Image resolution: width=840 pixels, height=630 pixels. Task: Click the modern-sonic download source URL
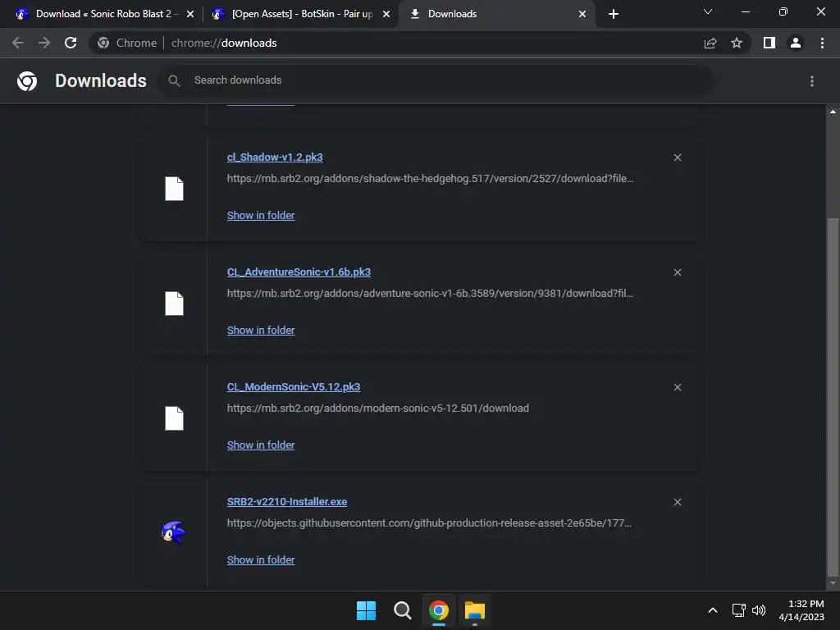[x=377, y=409]
